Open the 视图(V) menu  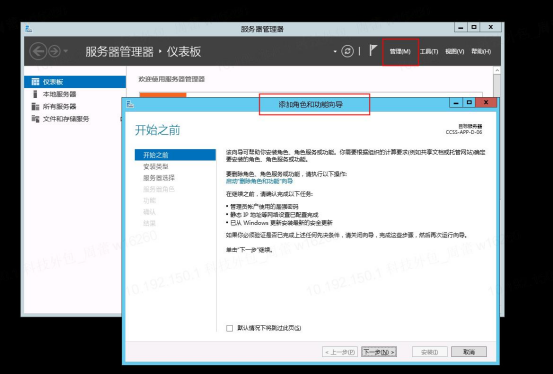(455, 52)
